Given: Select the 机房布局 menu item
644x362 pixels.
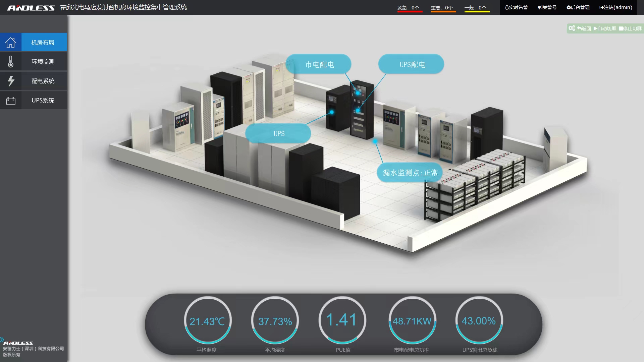Looking at the screenshot, I should tap(43, 43).
